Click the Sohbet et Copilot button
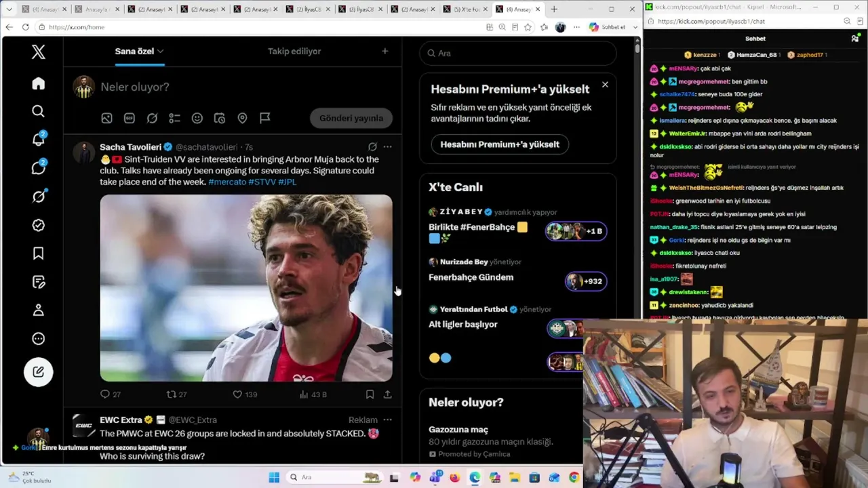 tap(607, 27)
